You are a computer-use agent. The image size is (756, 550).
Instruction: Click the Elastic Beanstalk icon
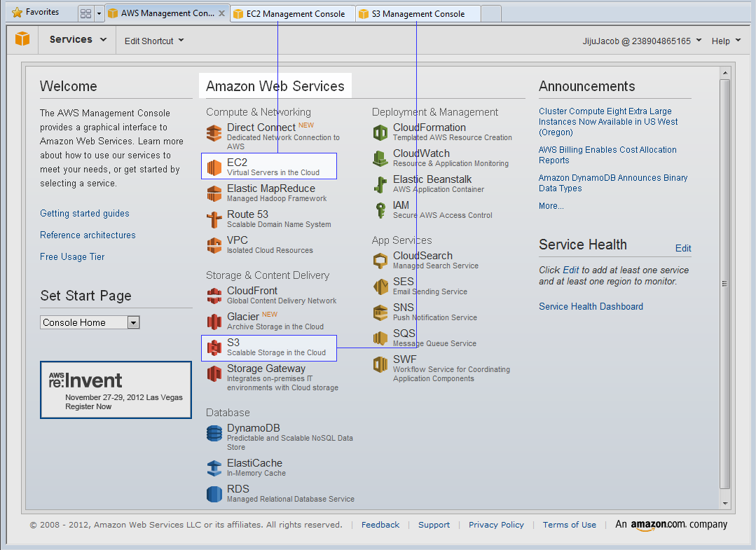pos(380,184)
